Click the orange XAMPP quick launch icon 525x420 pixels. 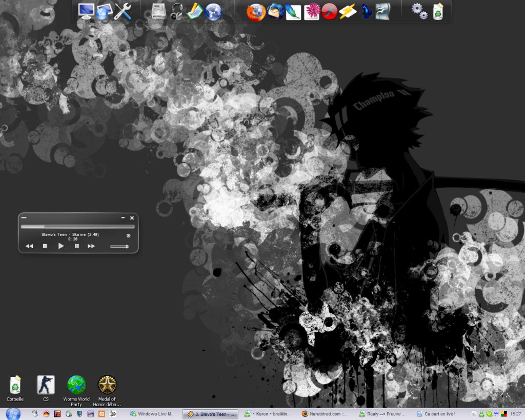tap(102, 414)
